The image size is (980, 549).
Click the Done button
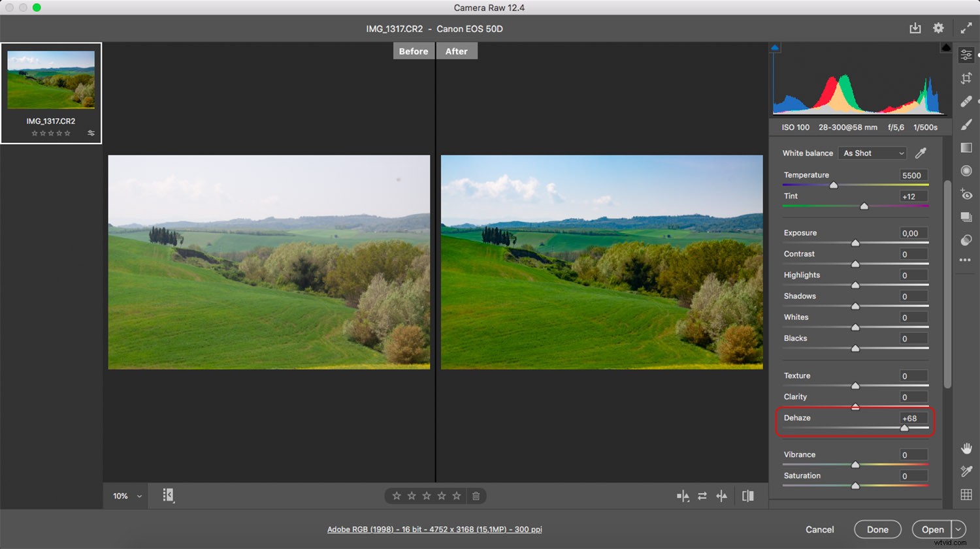click(x=877, y=529)
